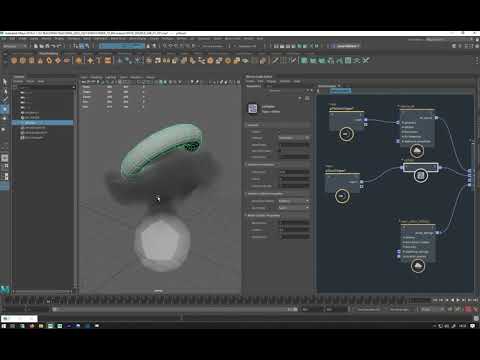This screenshot has width=480, height=360.
Task: Create a polygon sphere from the shelf
Action: 14,60
